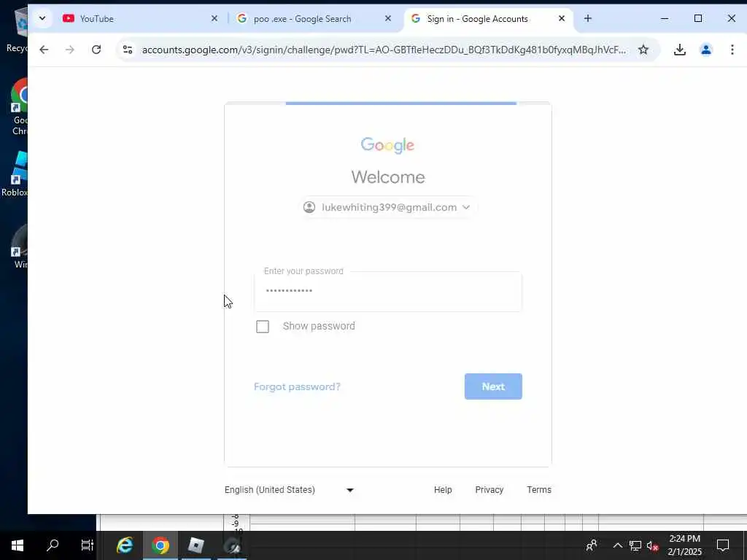Screen dimensions: 747x560
Task: Open the clock showing 2:24 PM
Action: coord(684,545)
